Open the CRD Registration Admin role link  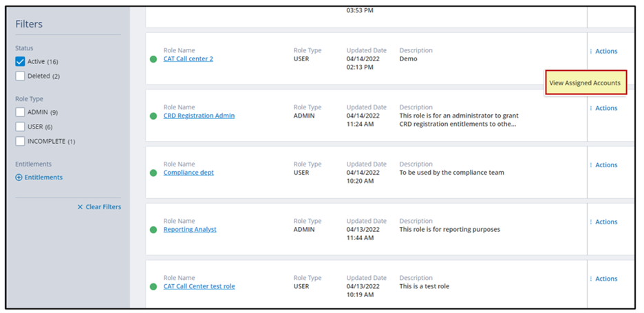(199, 116)
